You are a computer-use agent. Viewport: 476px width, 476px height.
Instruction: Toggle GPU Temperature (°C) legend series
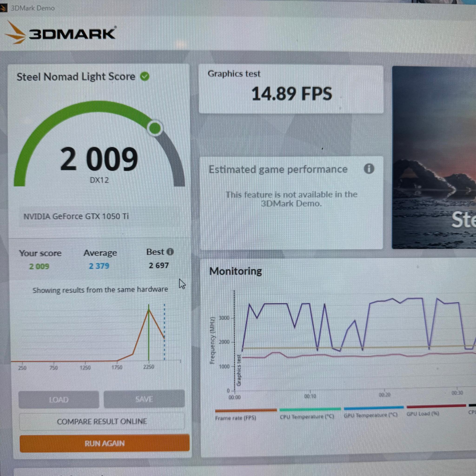tap(374, 412)
